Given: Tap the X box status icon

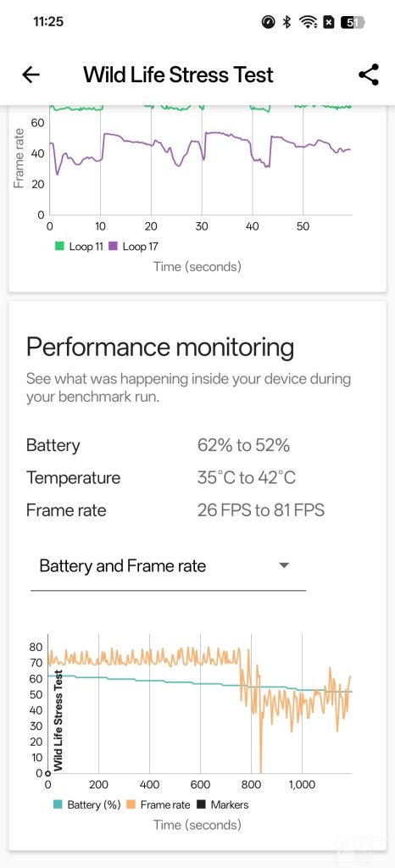Looking at the screenshot, I should click(329, 22).
